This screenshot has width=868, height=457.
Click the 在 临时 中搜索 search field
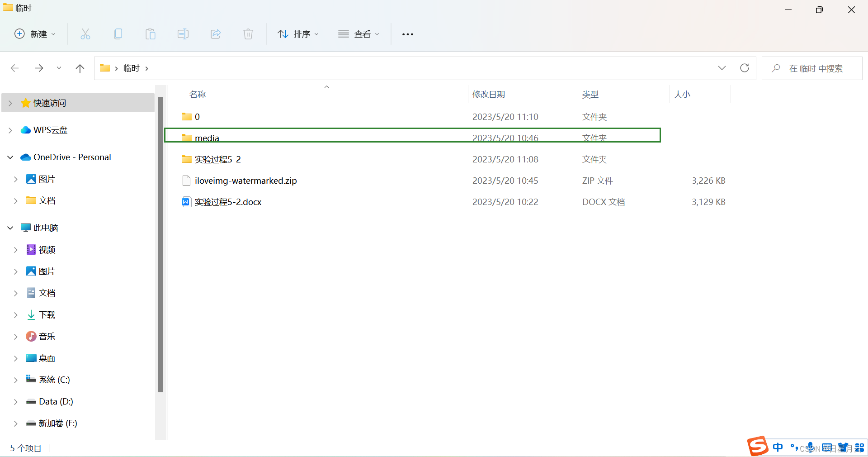pos(812,68)
